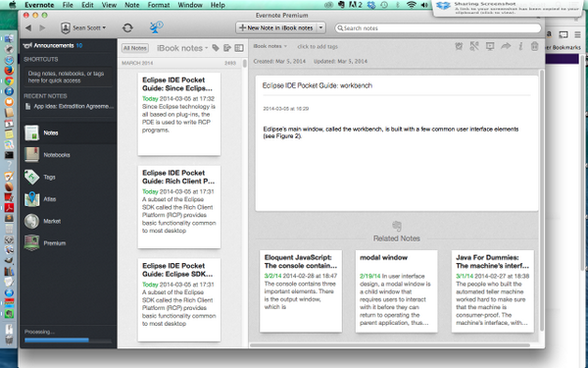Click the Evernote elephant in the menu bar
The image size is (588, 368).
coord(341,5)
